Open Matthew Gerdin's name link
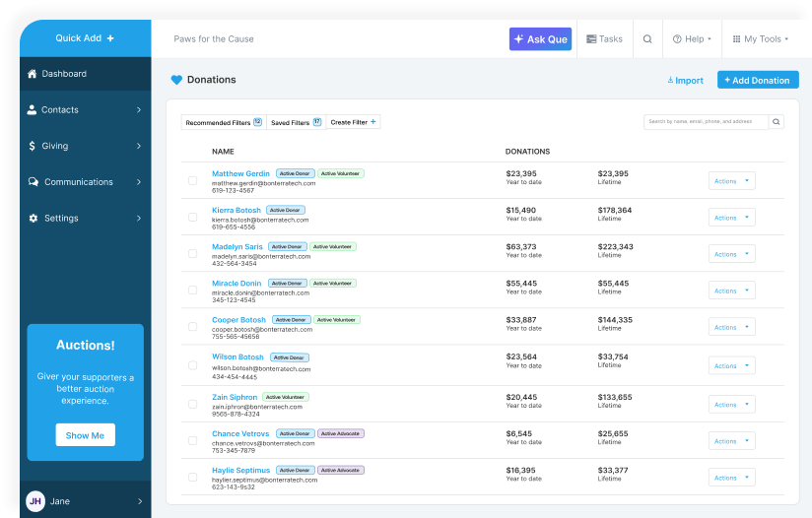This screenshot has height=518, width=812. click(240, 173)
